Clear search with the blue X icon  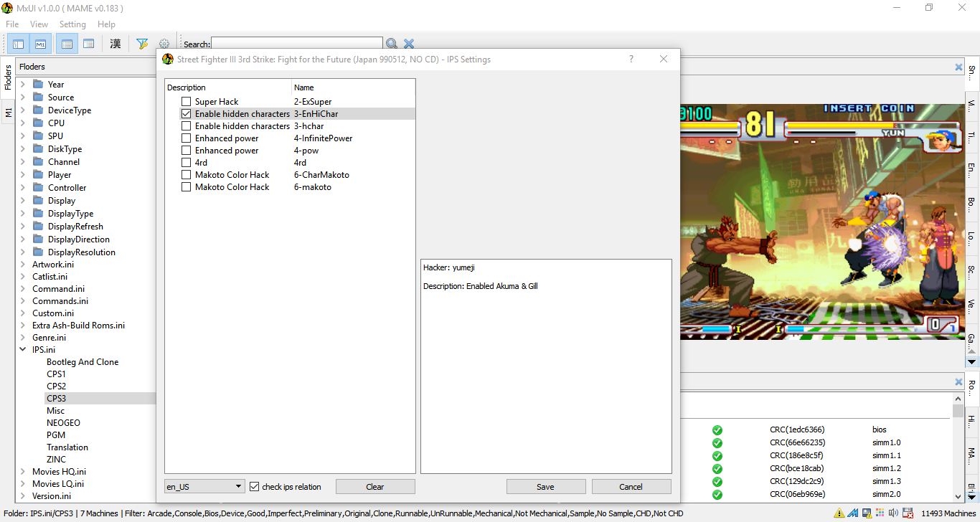pyautogui.click(x=409, y=44)
